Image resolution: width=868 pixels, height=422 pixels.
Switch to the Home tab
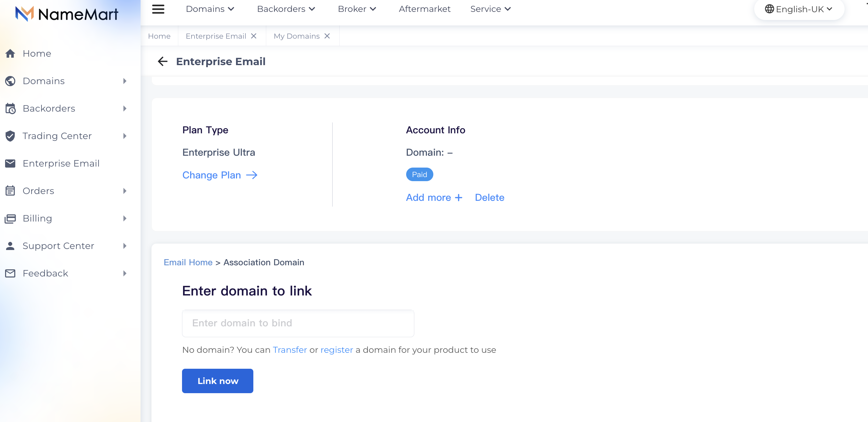tap(159, 36)
